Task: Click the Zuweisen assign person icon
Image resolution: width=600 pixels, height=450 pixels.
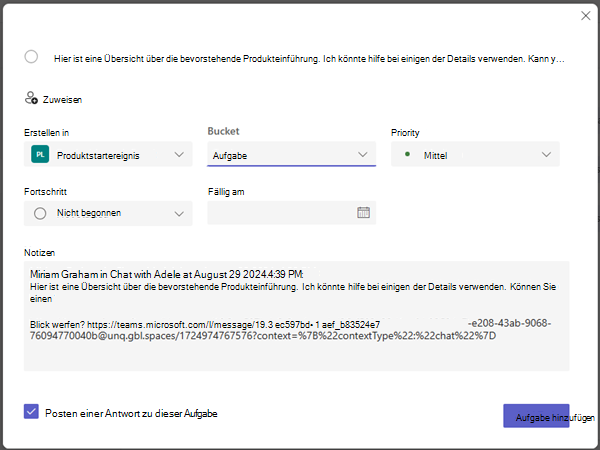Action: [x=31, y=98]
